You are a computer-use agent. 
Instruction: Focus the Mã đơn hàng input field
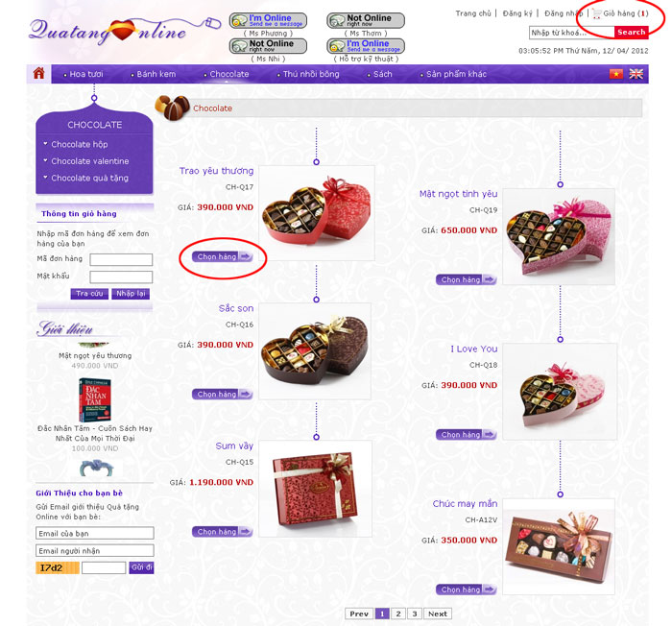coord(121,259)
